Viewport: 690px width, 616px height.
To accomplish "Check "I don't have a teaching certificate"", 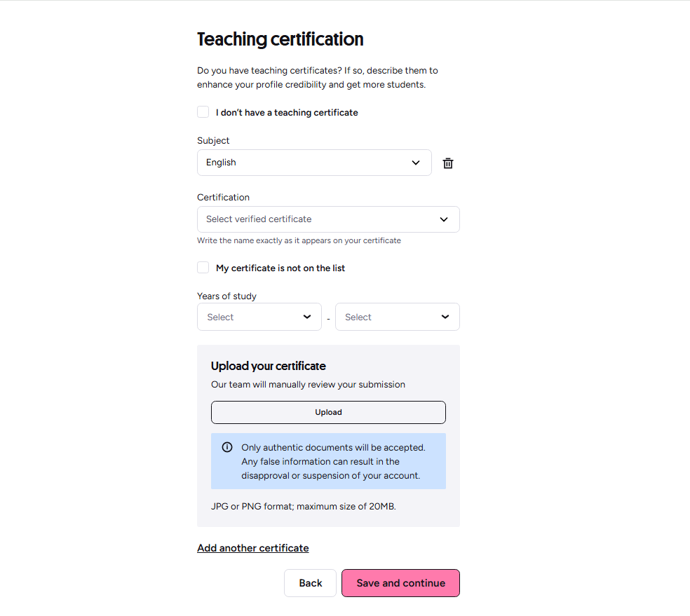I will [203, 111].
